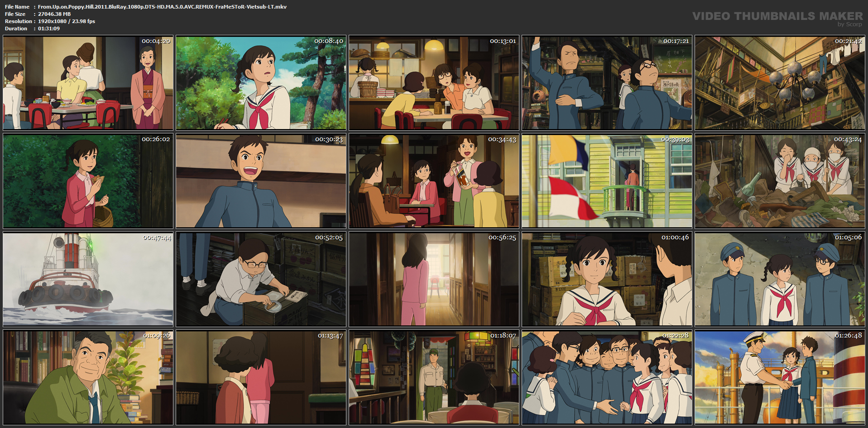The height and width of the screenshot is (428, 868).
Task: Select the thumbnail stamped 00:34:43
Action: click(434, 181)
